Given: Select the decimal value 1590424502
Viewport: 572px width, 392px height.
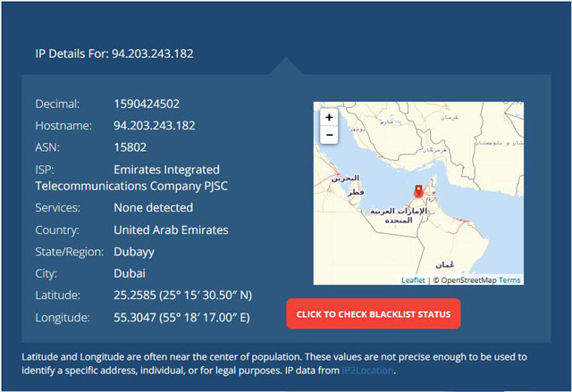Looking at the screenshot, I should pyautogui.click(x=147, y=104).
